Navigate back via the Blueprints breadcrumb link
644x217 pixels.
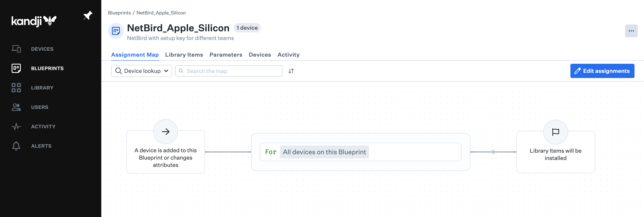[x=119, y=13]
